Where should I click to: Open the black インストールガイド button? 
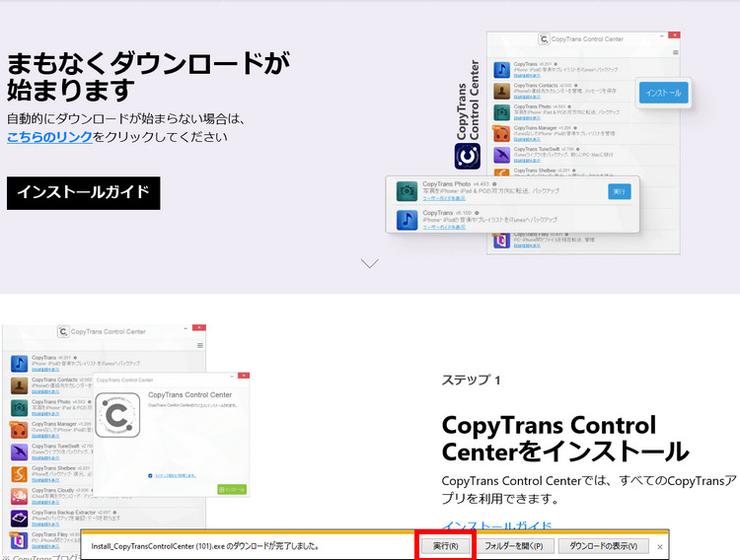pos(84,193)
